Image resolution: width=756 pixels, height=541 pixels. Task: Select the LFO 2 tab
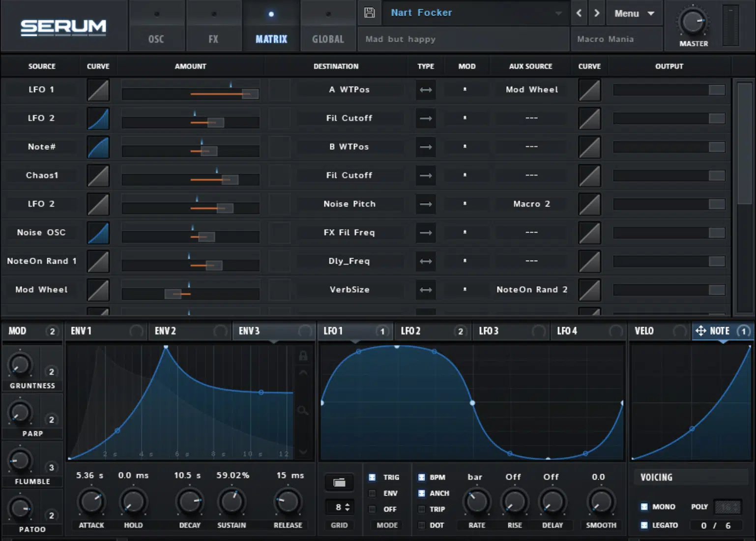click(x=433, y=331)
